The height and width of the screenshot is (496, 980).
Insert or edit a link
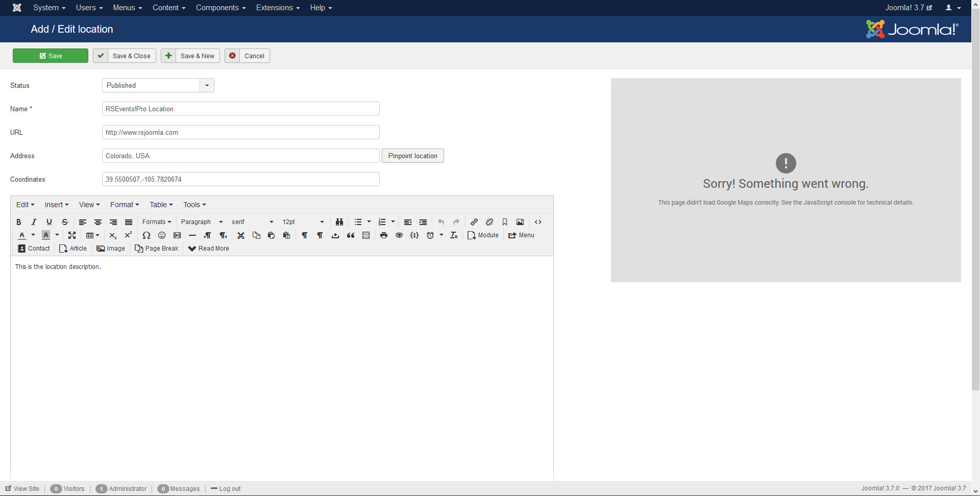pos(474,222)
